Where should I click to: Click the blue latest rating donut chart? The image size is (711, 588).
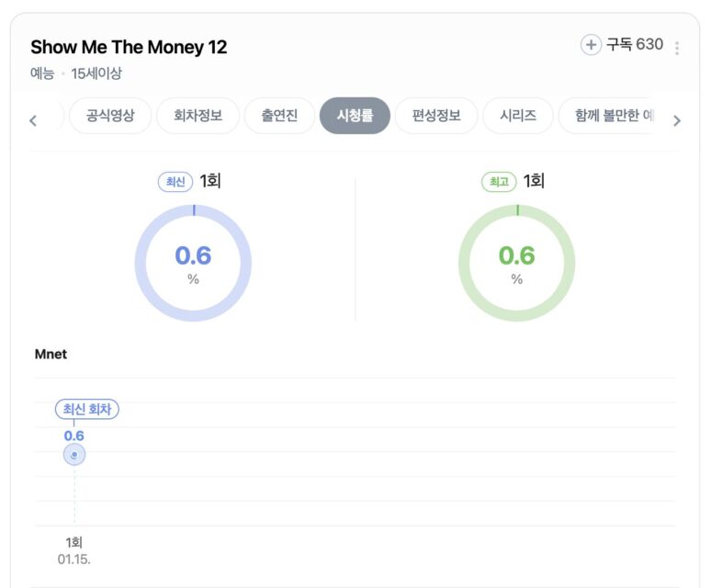pyautogui.click(x=193, y=263)
